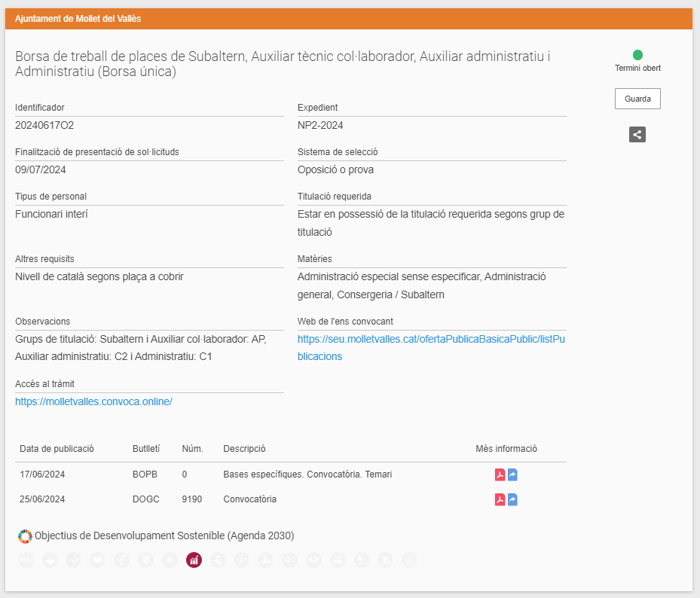Screen dimensions: 700x598
Task: Select the highlighted economic growth SDG icon
Action: [x=194, y=560]
